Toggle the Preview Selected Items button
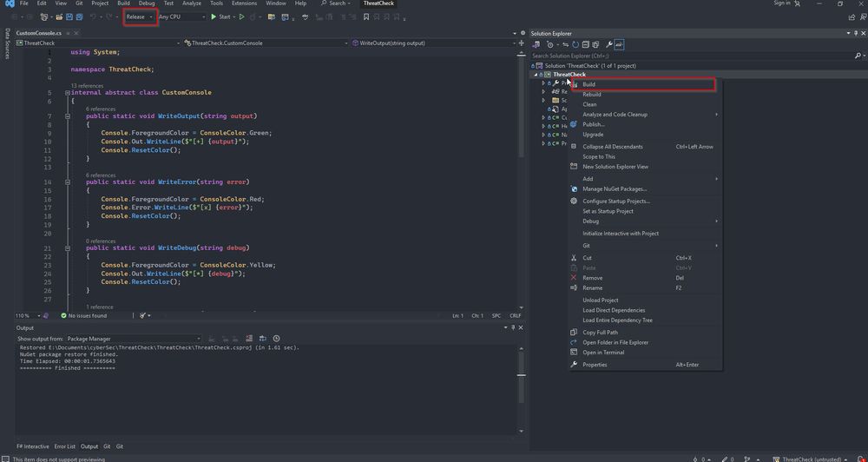Image resolution: width=868 pixels, height=462 pixels. pos(620,44)
